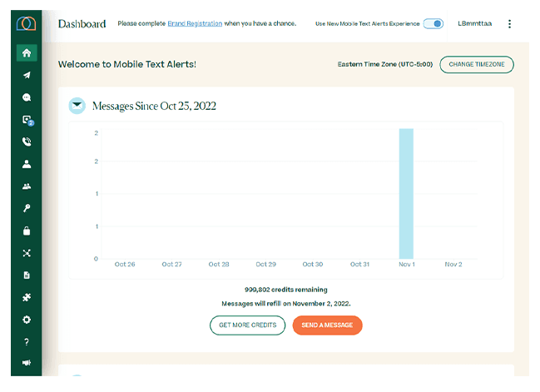Click the padlock icon in sidebar
This screenshot has height=392, width=540.
(x=27, y=231)
